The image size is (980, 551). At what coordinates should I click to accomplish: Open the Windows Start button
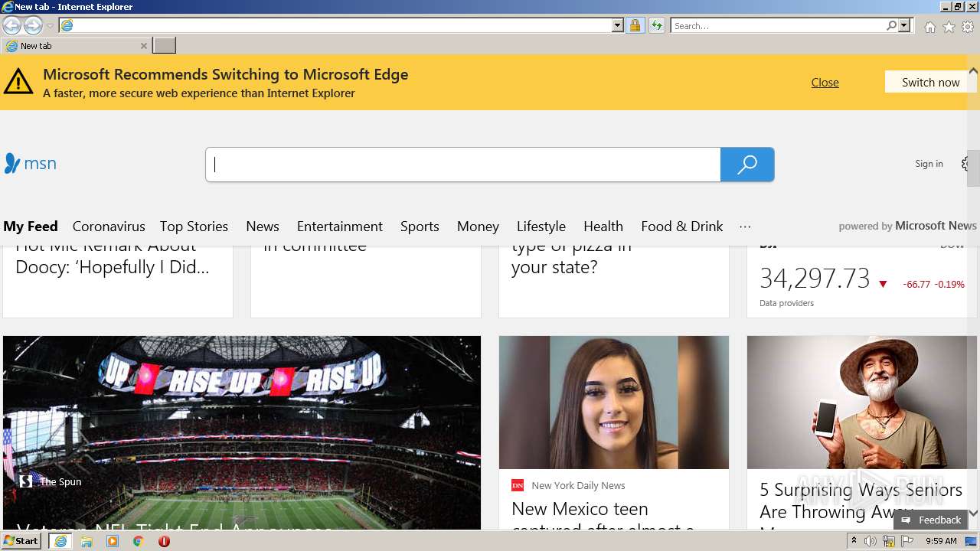tap(21, 541)
